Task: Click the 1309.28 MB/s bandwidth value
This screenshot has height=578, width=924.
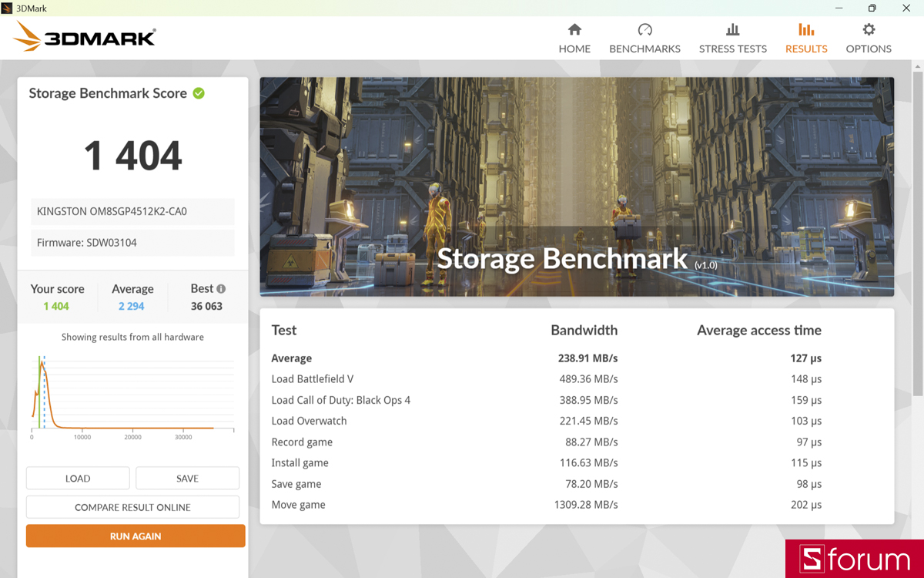Action: (586, 505)
